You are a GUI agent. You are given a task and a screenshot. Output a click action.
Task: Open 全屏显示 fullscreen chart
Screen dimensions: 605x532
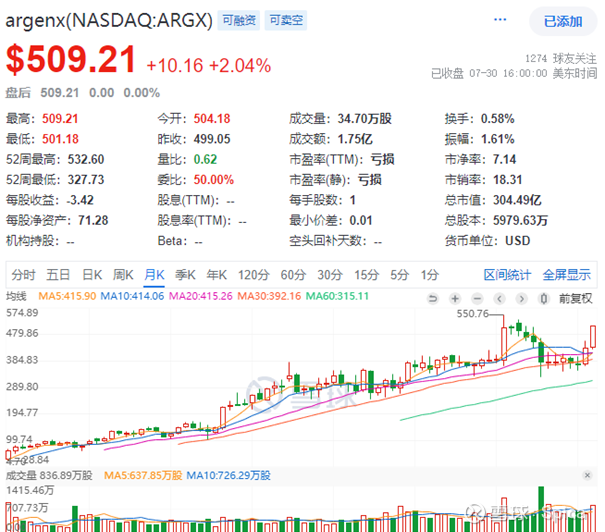566,275
